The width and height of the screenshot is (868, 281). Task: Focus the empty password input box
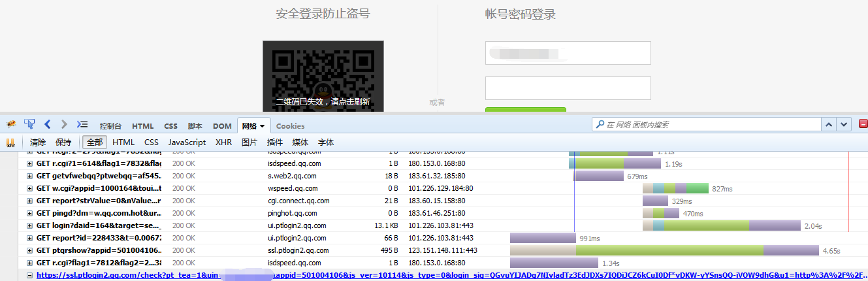point(568,88)
